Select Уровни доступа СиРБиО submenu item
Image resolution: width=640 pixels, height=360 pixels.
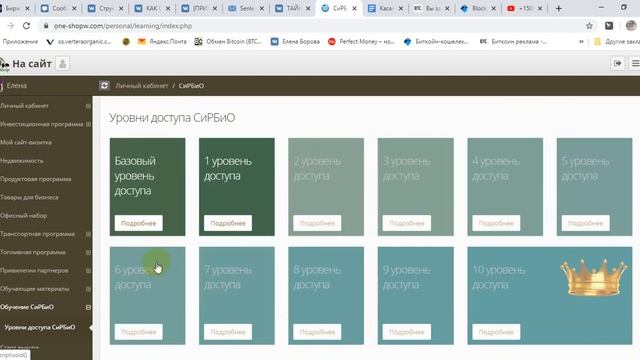tap(40, 327)
